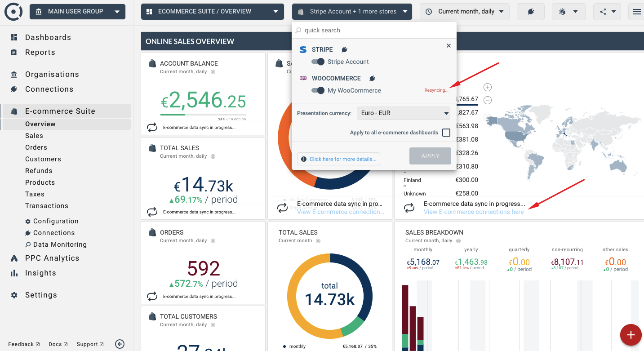Click the info icon in more details button

point(304,159)
